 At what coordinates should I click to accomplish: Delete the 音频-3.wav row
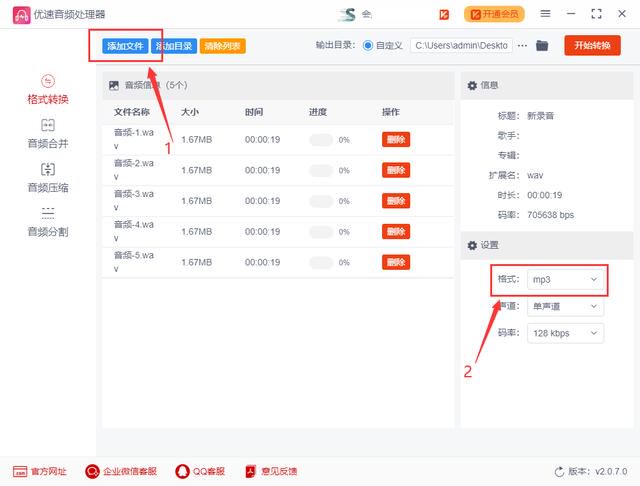coord(396,201)
